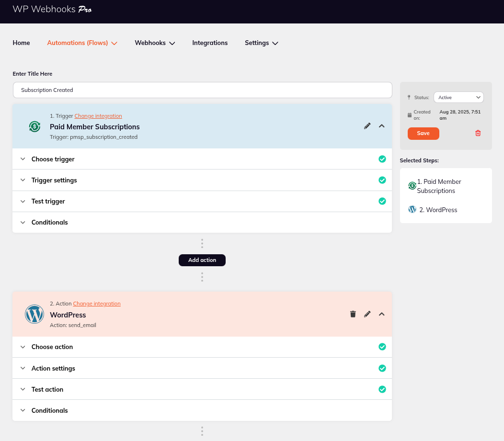The width and height of the screenshot is (504, 441).
Task: Expand the Test action section
Action: (x=202, y=389)
